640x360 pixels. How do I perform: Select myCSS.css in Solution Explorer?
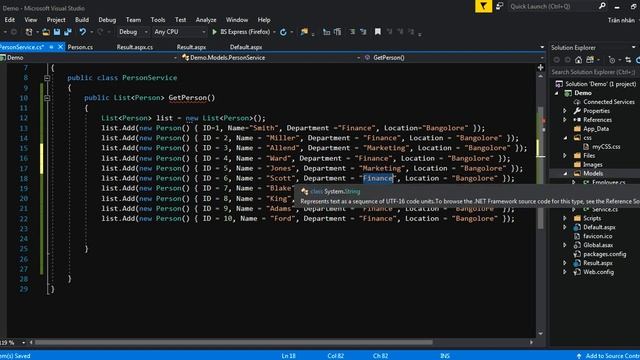click(606, 147)
